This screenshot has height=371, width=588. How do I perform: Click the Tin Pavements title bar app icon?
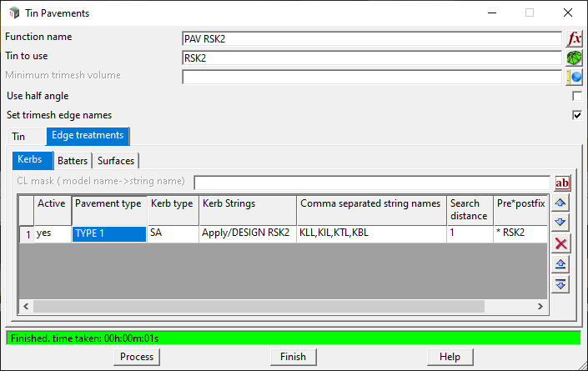point(14,13)
